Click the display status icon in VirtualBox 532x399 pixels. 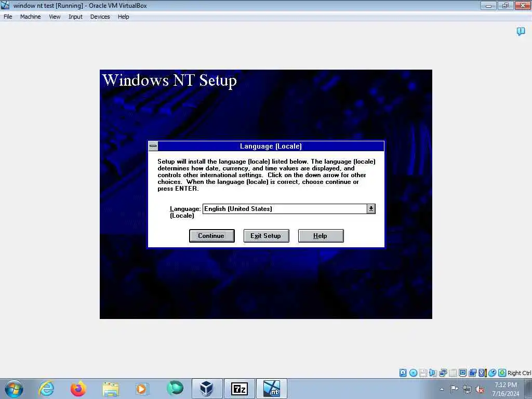[462, 373]
